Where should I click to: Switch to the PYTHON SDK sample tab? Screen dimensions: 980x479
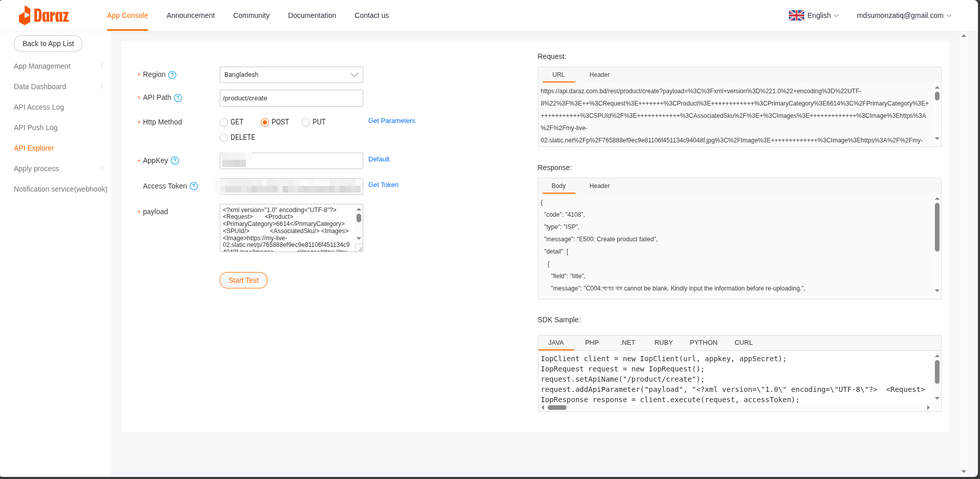(703, 343)
